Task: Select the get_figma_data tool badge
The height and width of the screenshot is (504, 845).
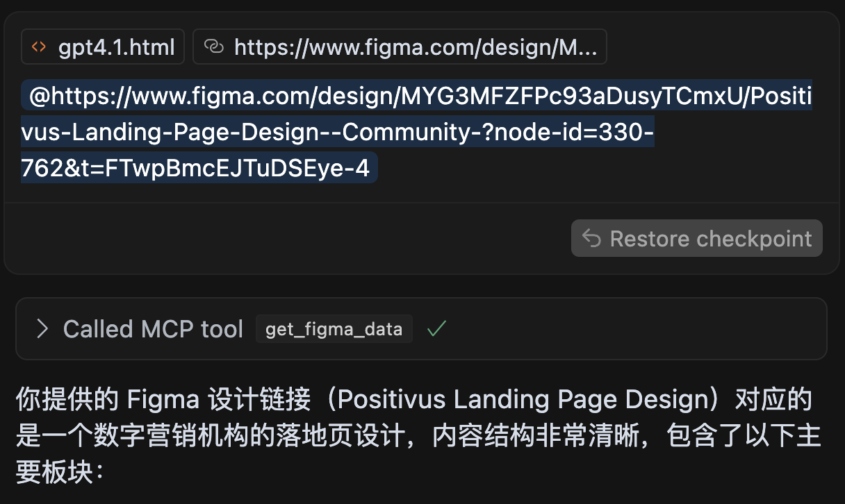Action: tap(334, 329)
